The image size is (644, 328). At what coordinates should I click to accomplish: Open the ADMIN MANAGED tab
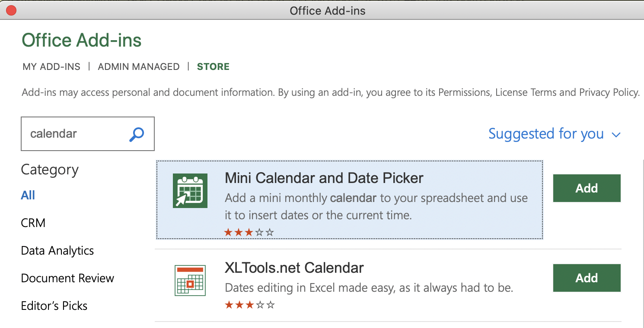[139, 66]
